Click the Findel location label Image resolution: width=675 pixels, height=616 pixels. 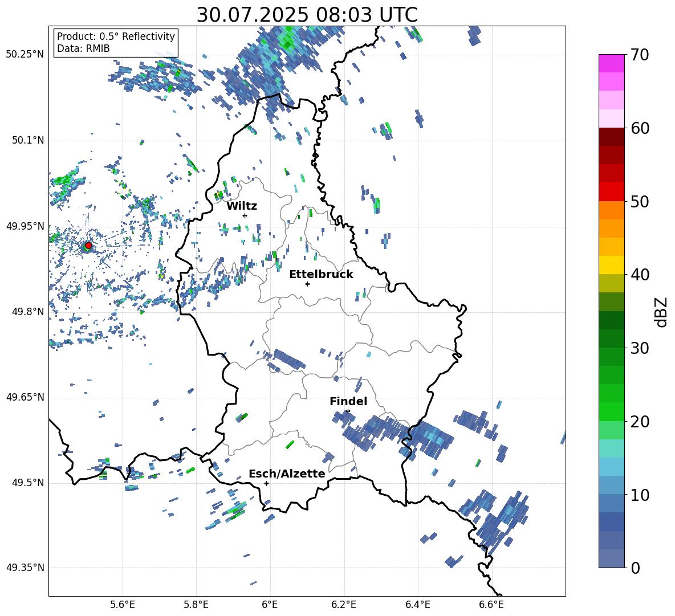click(x=348, y=401)
